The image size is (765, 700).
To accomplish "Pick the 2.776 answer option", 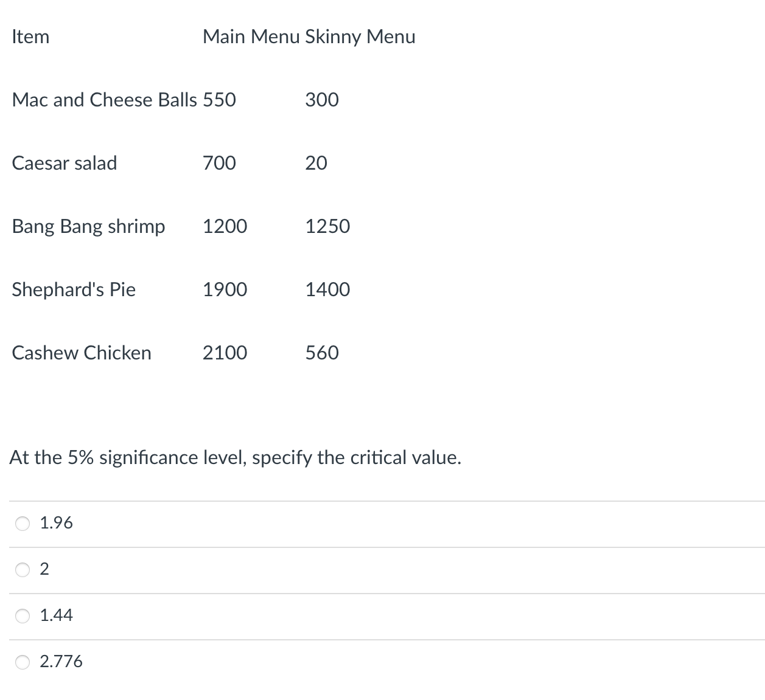I will pyautogui.click(x=23, y=662).
